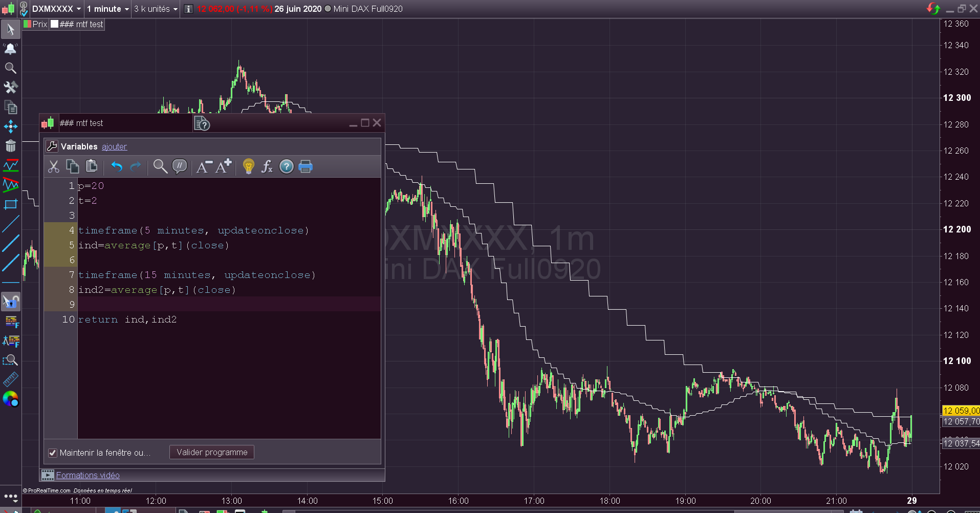Image resolution: width=980 pixels, height=513 pixels.
Task: Place cursor on empty code line 9
Action: [x=229, y=304]
